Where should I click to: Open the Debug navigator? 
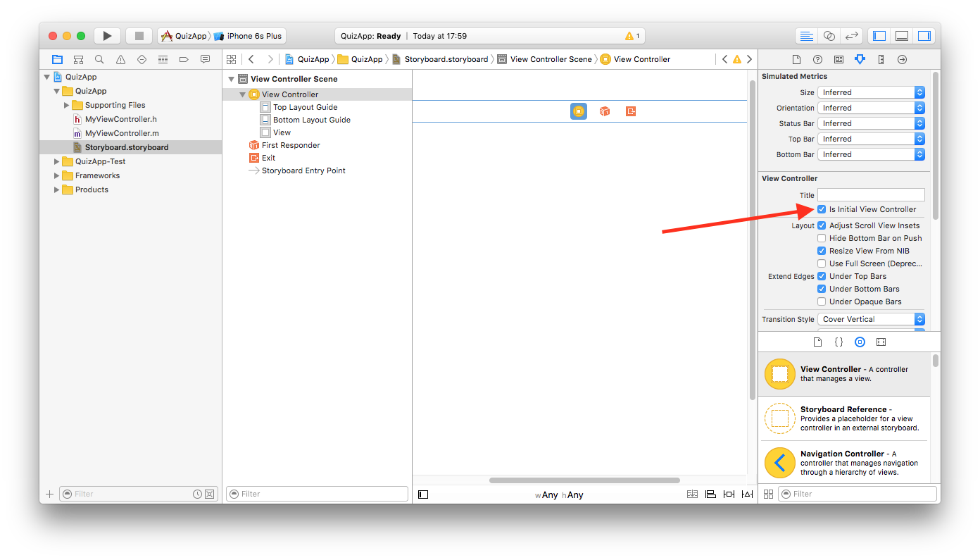click(163, 59)
